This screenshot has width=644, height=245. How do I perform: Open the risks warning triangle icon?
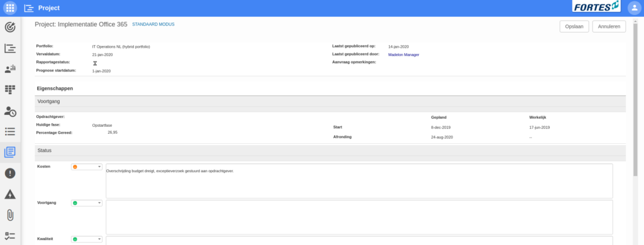pyautogui.click(x=10, y=194)
